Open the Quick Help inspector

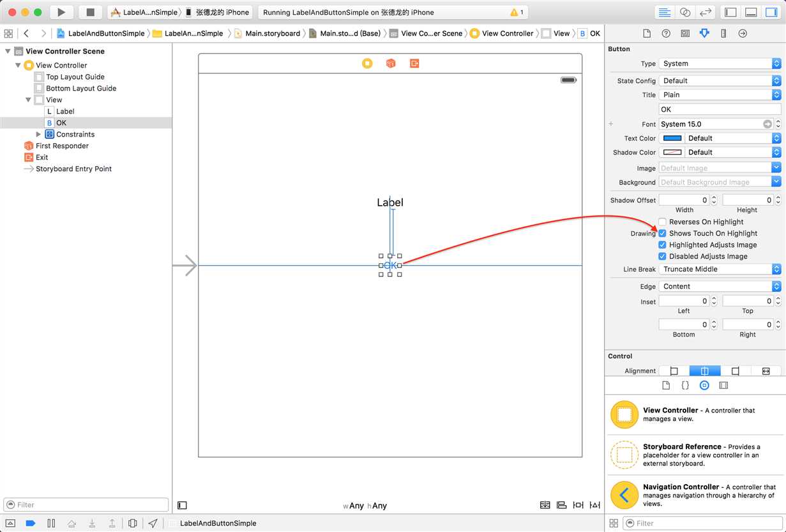666,33
